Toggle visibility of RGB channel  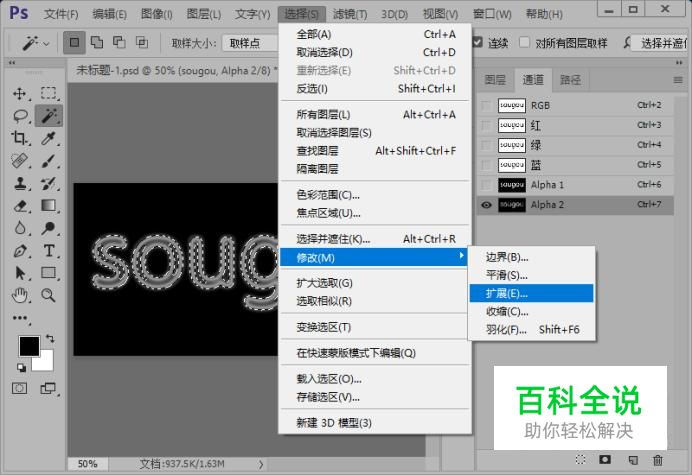[486, 106]
